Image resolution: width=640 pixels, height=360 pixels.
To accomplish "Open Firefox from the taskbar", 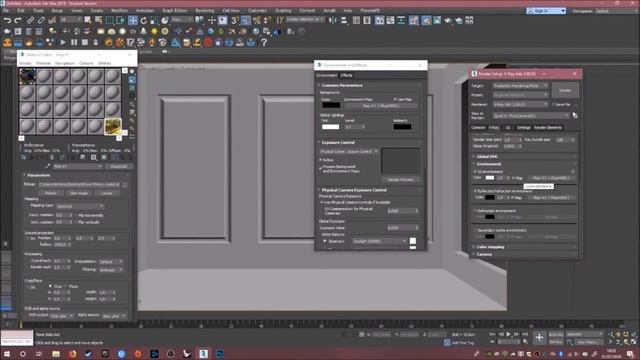I will (x=72, y=354).
